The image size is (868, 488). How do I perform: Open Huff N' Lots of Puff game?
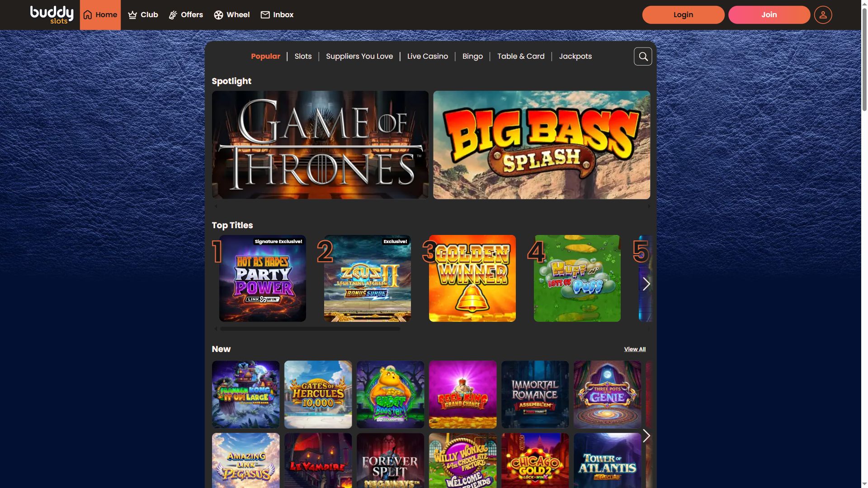coord(577,278)
